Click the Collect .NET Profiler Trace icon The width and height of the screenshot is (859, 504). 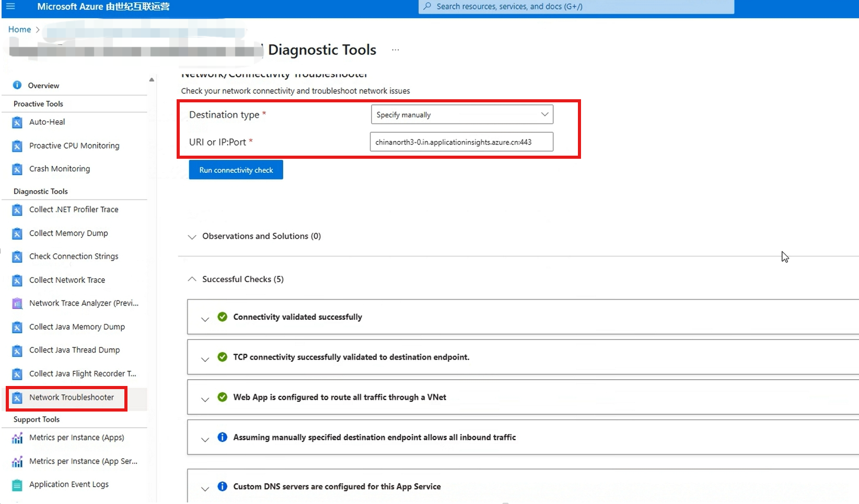[x=17, y=210]
